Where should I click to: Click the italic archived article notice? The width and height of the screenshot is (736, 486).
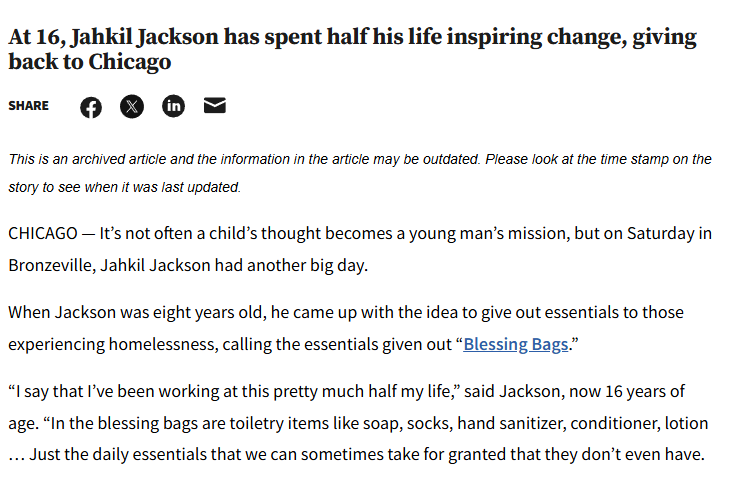pyautogui.click(x=360, y=173)
